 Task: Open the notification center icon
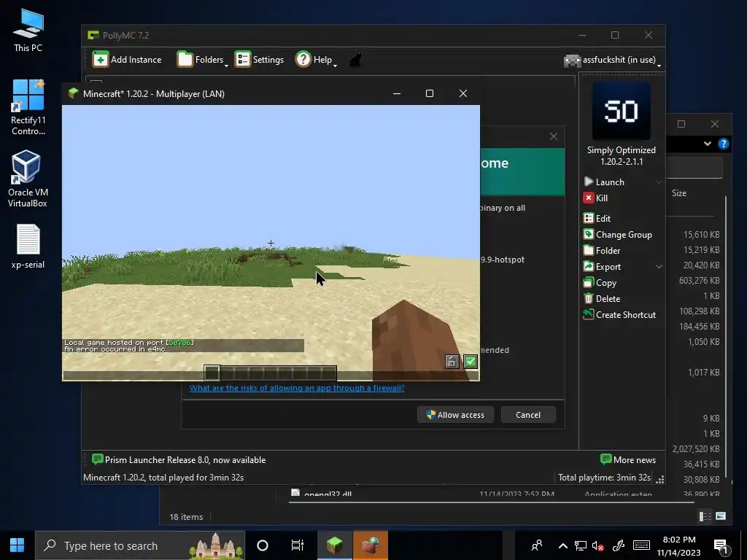point(721,546)
